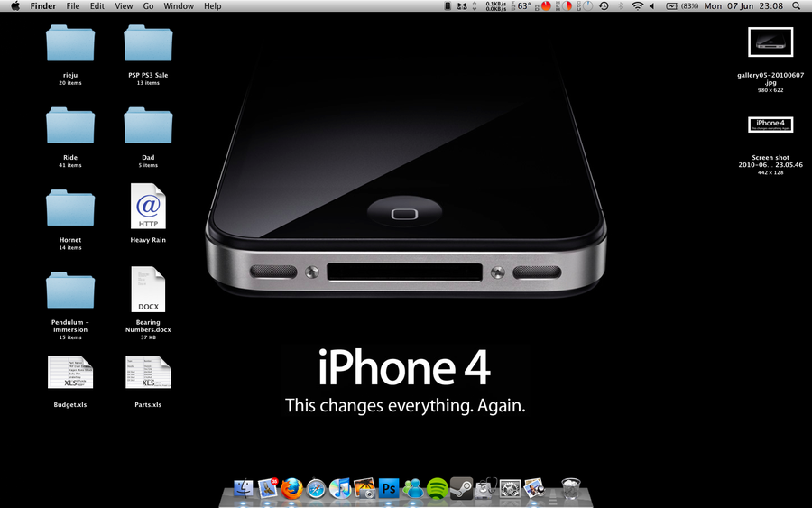
Task: Open Spotlight search magnifier
Action: pyautogui.click(x=797, y=6)
